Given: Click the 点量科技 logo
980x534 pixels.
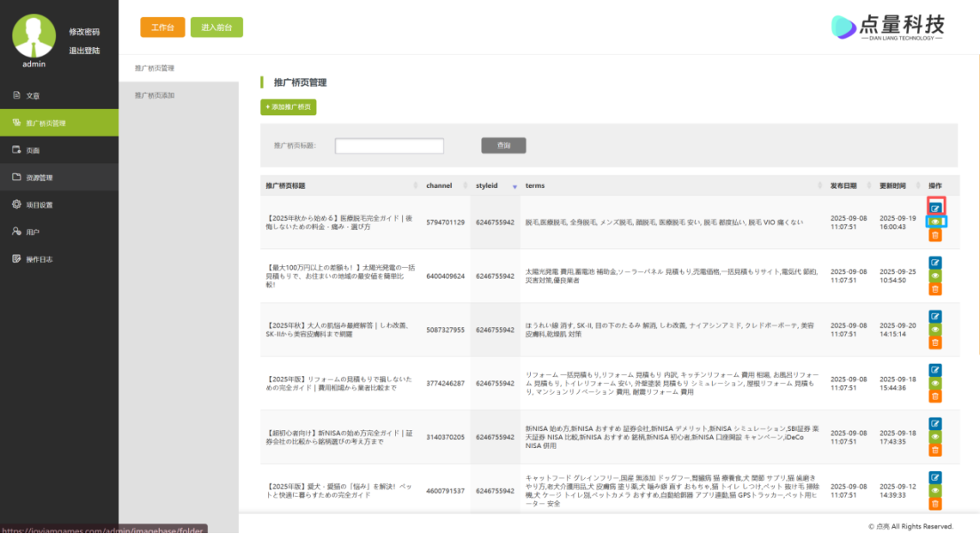Looking at the screenshot, I should pos(887,27).
